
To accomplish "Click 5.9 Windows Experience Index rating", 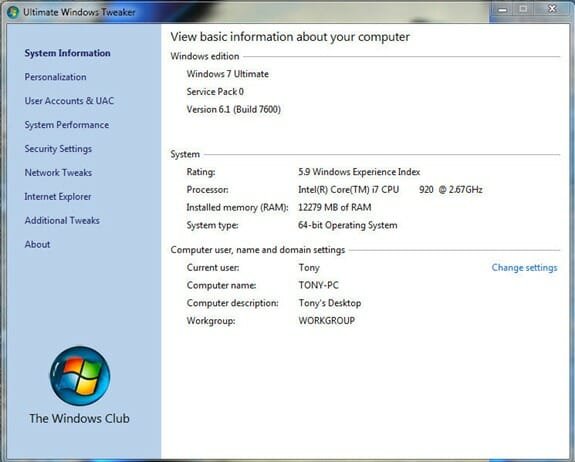I will point(359,172).
